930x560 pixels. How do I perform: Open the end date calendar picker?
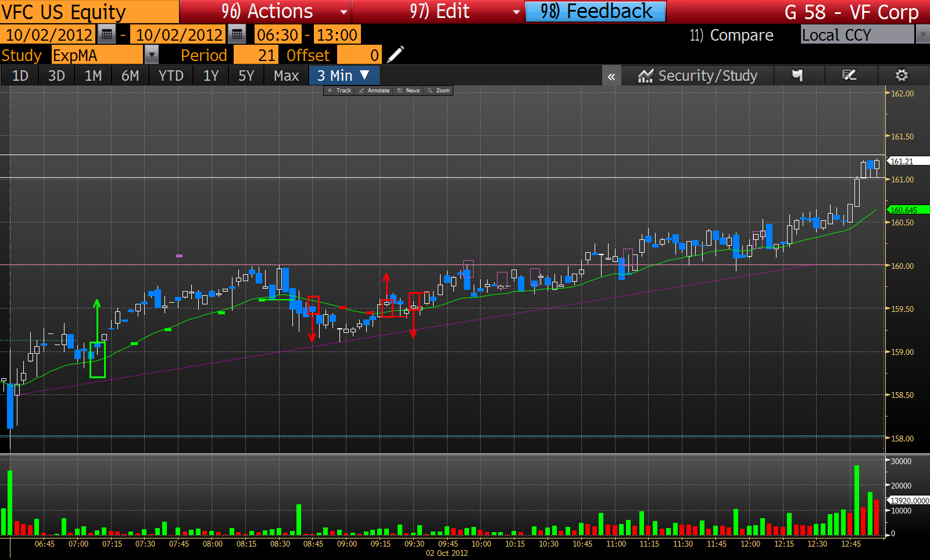237,35
